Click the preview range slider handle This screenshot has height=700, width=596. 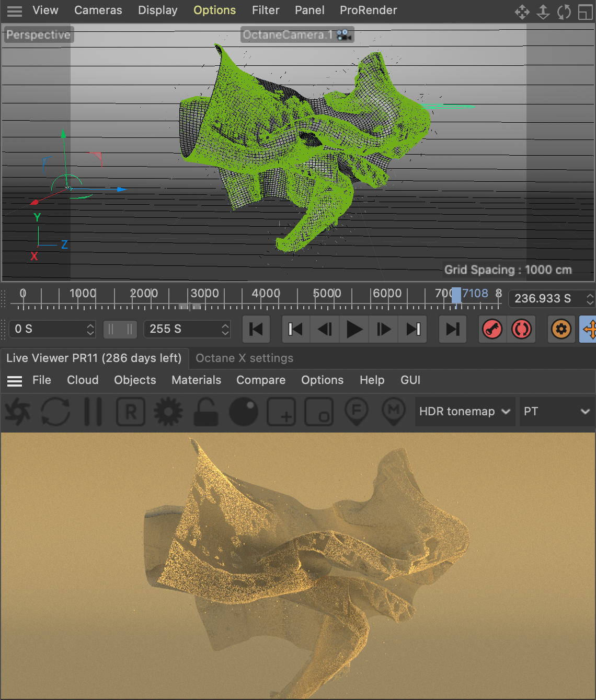click(120, 329)
